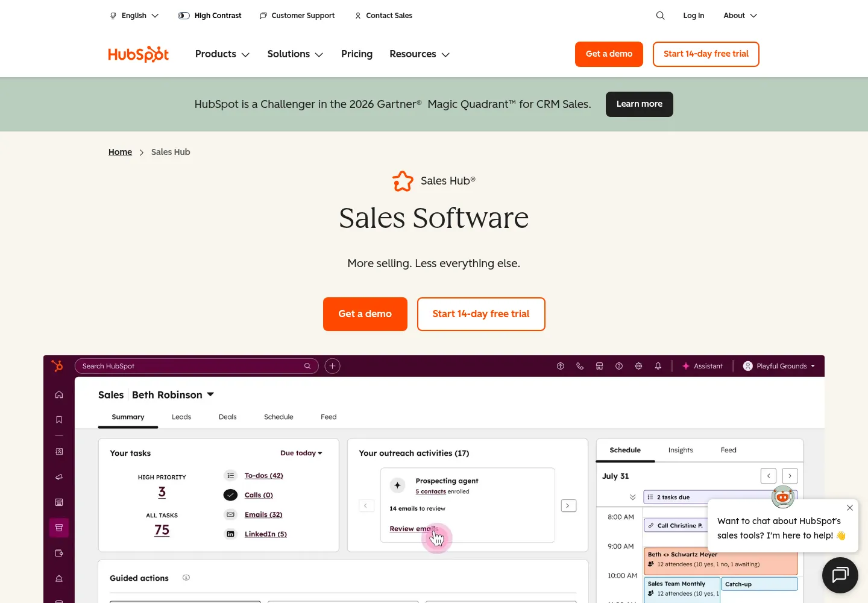The height and width of the screenshot is (603, 868).
Task: Open the settings gear icon
Action: point(638,366)
